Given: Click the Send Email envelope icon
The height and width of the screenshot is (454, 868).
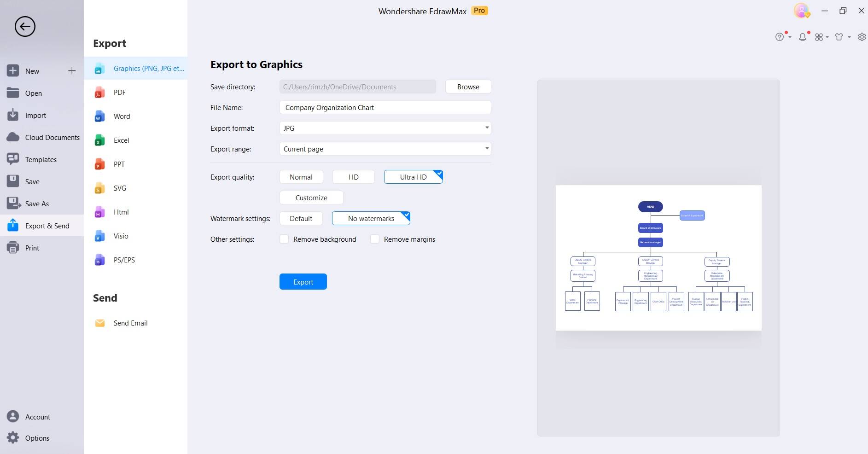Looking at the screenshot, I should click(100, 323).
